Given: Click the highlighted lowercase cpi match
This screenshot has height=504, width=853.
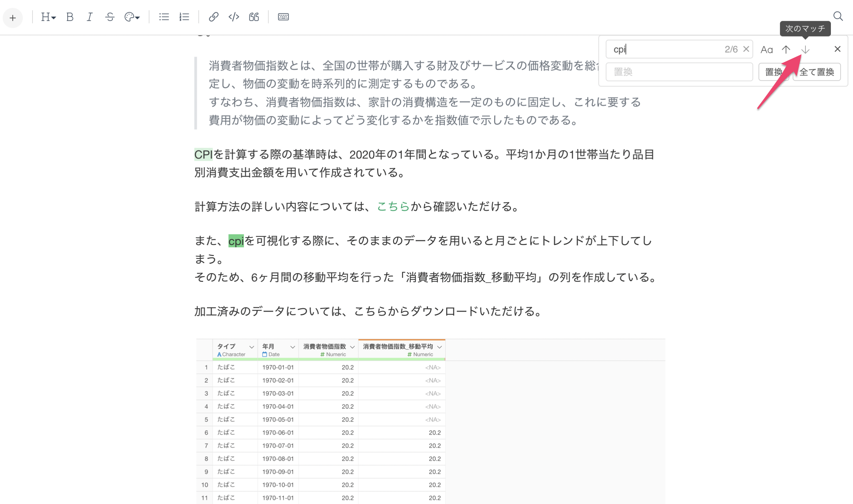Looking at the screenshot, I should pyautogui.click(x=236, y=241).
